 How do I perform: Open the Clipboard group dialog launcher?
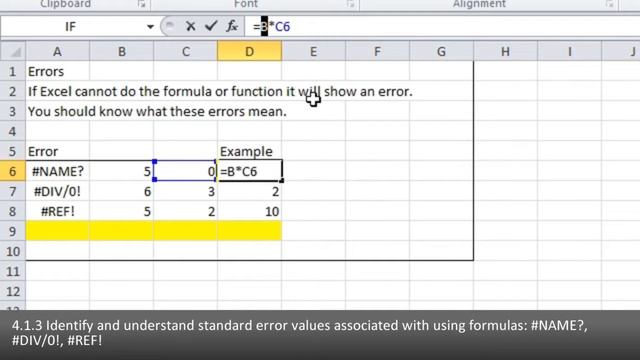tap(141, 4)
